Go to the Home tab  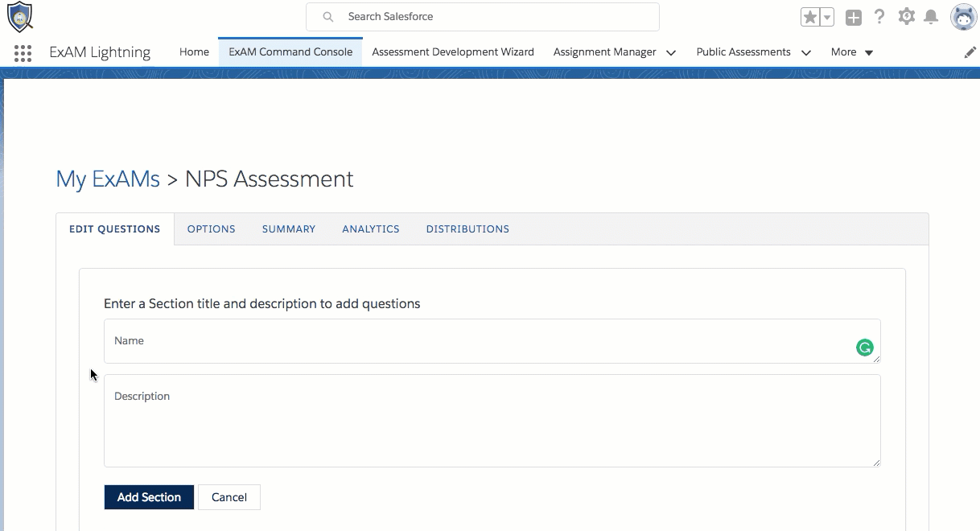click(194, 52)
